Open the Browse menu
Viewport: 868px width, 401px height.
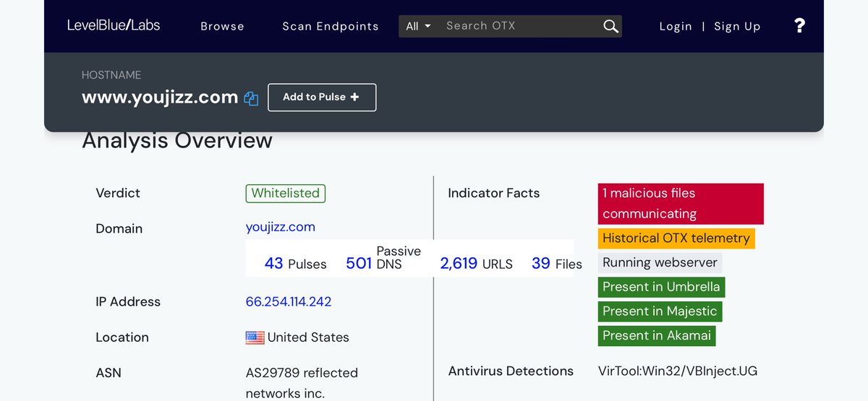point(222,26)
